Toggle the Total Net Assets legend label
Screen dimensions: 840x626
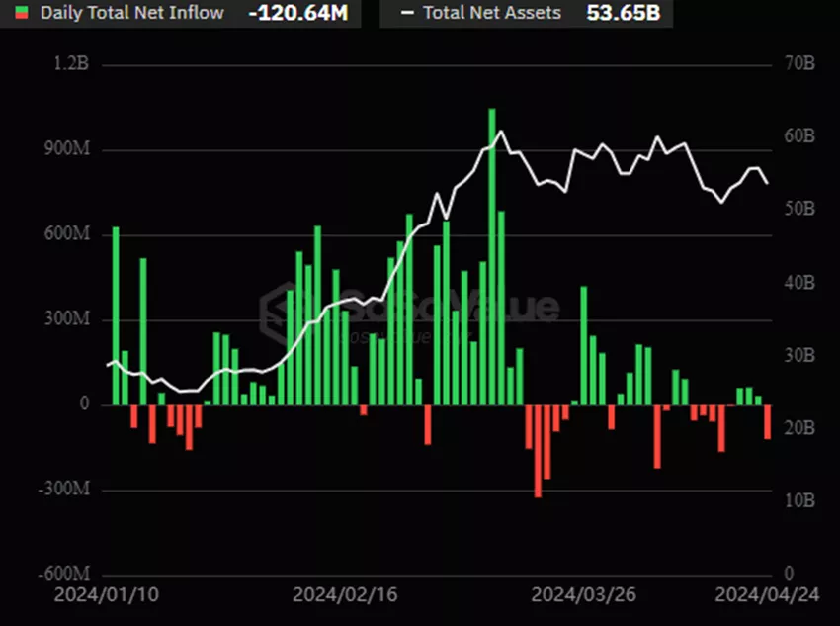[x=491, y=13]
